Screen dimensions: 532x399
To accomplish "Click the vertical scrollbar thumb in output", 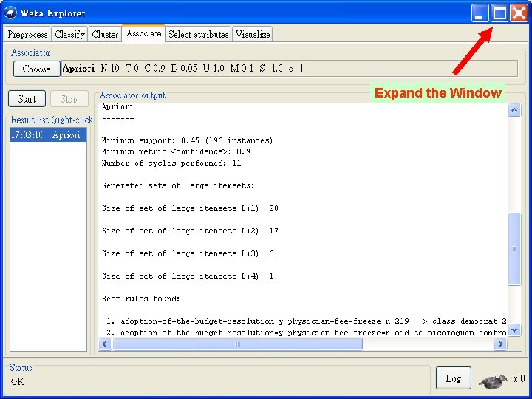I will 514,249.
